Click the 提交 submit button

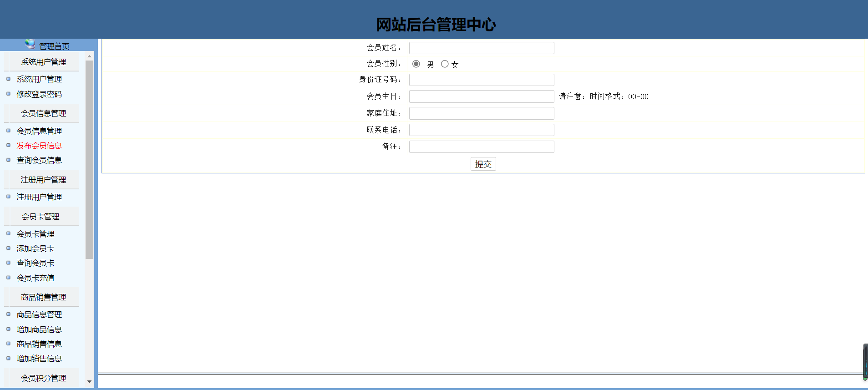pyautogui.click(x=483, y=164)
